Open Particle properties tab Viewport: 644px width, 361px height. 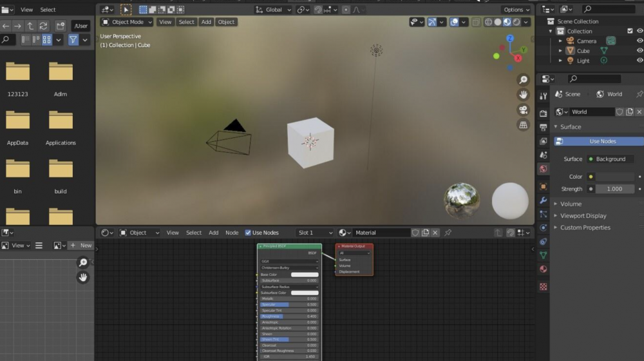(x=544, y=214)
